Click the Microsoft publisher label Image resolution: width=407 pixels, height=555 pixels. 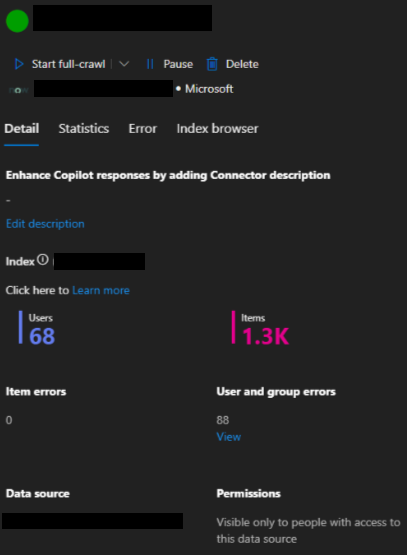[x=209, y=89]
